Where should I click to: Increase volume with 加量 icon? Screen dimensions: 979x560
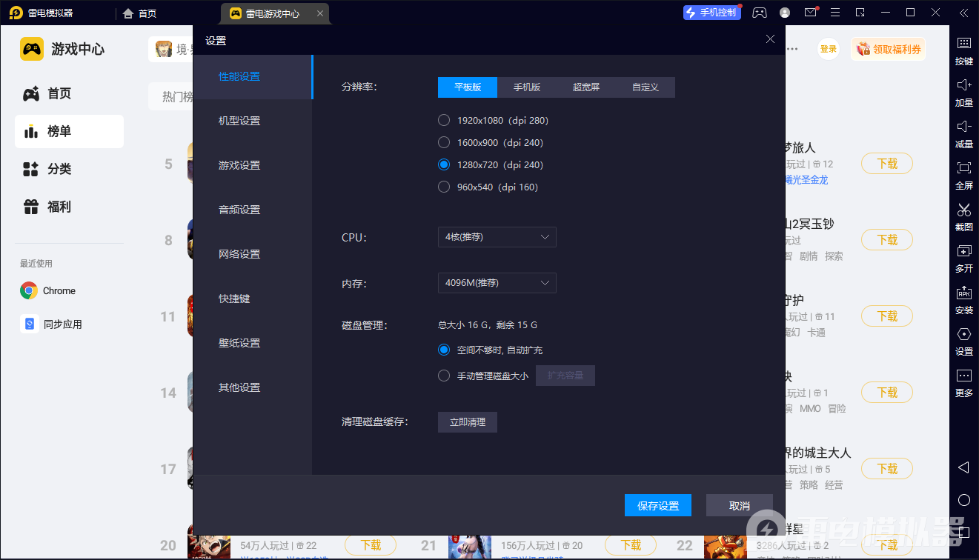tap(963, 93)
